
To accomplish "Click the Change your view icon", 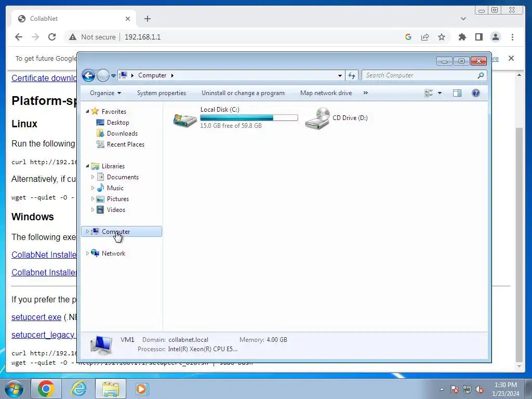I will pos(429,93).
